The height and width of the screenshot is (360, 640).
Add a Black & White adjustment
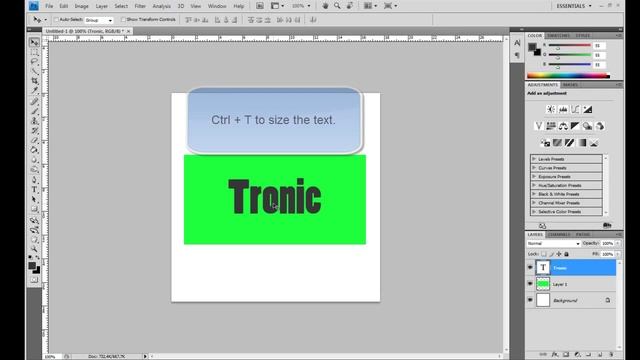click(x=575, y=126)
